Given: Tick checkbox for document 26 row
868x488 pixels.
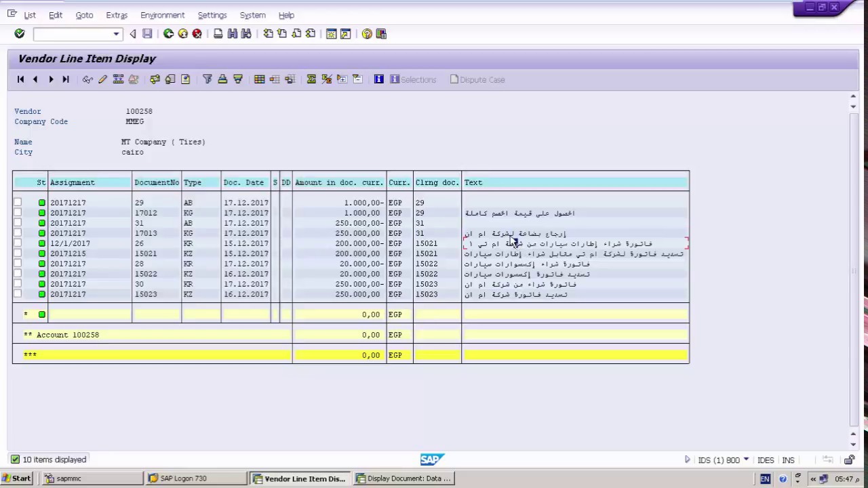Looking at the screenshot, I should pos(18,243).
